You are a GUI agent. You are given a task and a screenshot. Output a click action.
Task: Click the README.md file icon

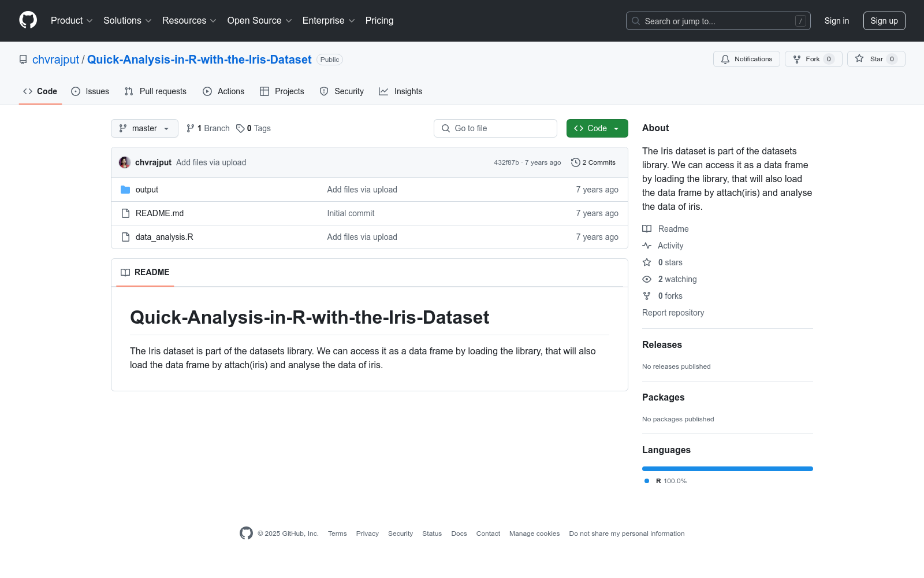click(x=125, y=213)
